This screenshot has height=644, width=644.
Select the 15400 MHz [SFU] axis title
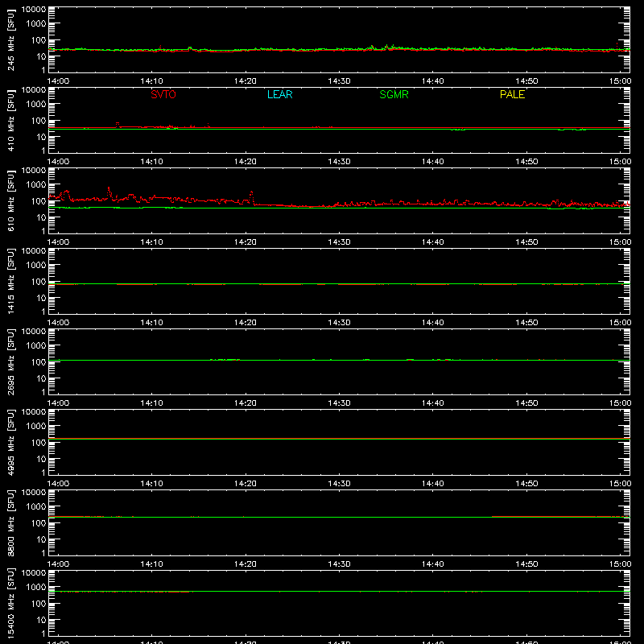(x=10, y=603)
